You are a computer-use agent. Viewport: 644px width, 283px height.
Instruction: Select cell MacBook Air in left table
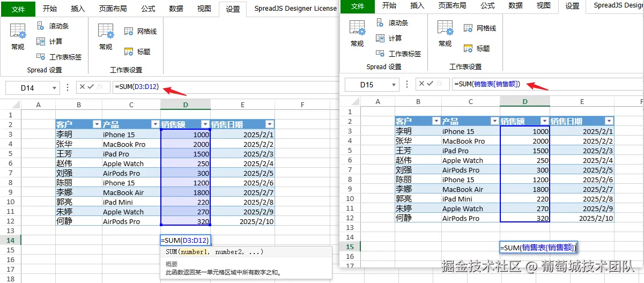tap(131, 192)
